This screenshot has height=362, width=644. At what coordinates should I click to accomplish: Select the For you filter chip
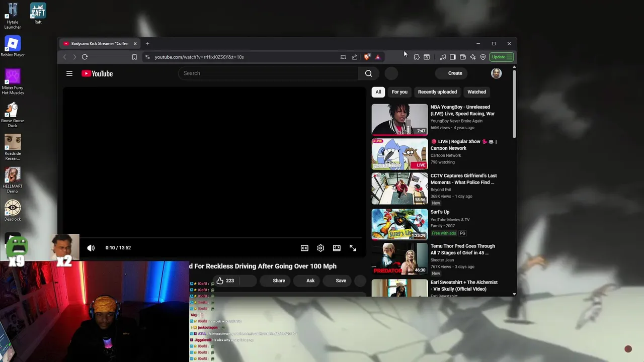click(399, 92)
